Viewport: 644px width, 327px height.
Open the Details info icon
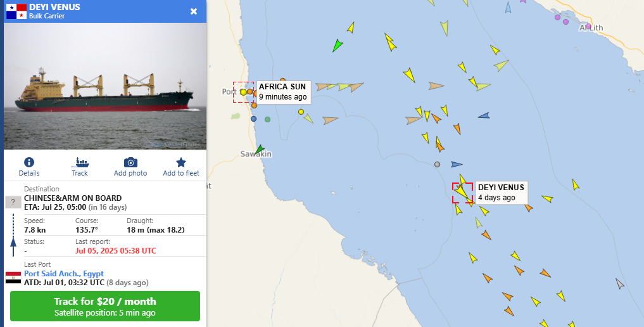point(29,162)
